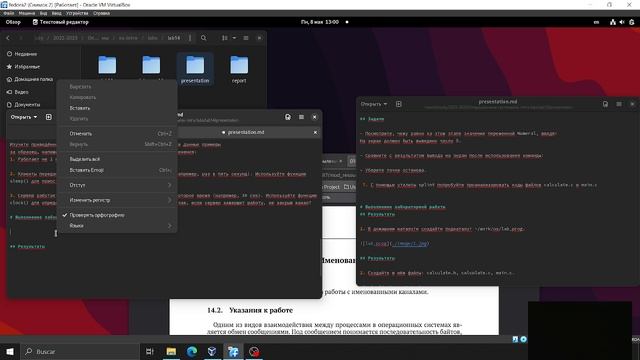Open the Открыть dropdown in right editor
Viewport: 640px width, 360px height.
point(373,104)
